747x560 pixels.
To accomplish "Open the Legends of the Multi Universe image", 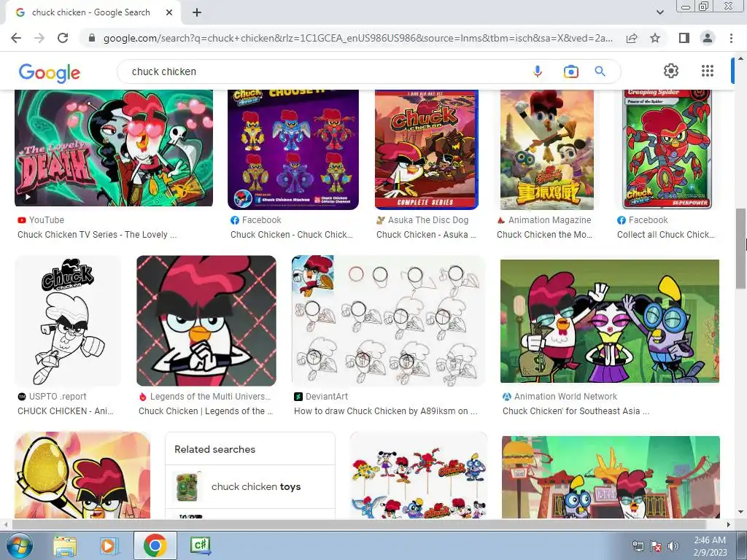I will click(206, 321).
